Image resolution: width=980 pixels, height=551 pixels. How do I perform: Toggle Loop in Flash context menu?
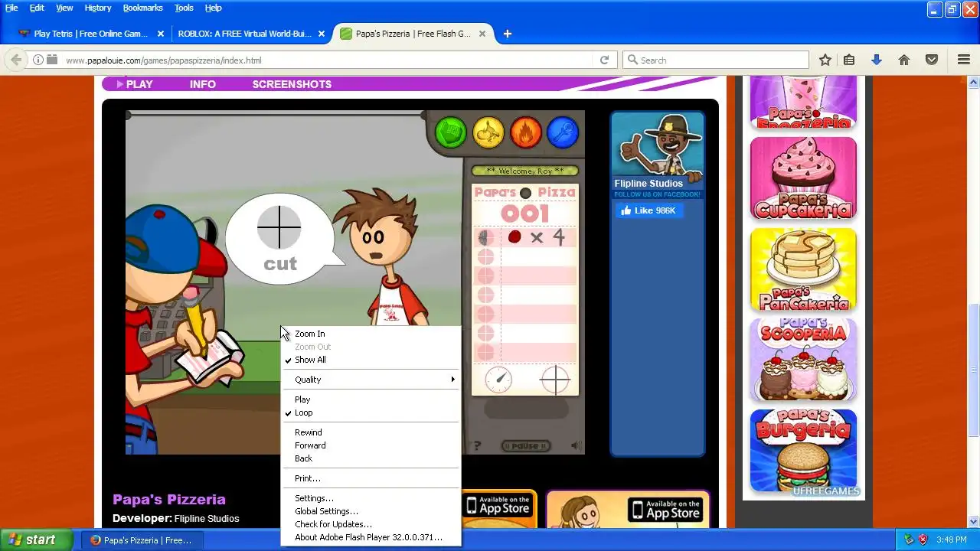371,412
